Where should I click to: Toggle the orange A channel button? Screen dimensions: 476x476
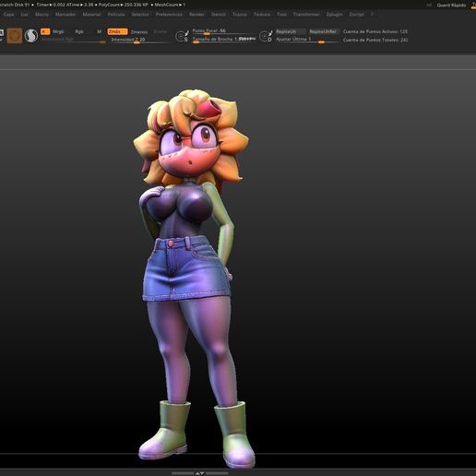(x=45, y=31)
